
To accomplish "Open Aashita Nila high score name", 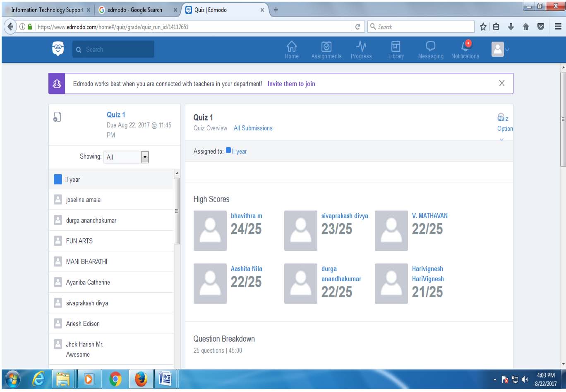I will [246, 269].
